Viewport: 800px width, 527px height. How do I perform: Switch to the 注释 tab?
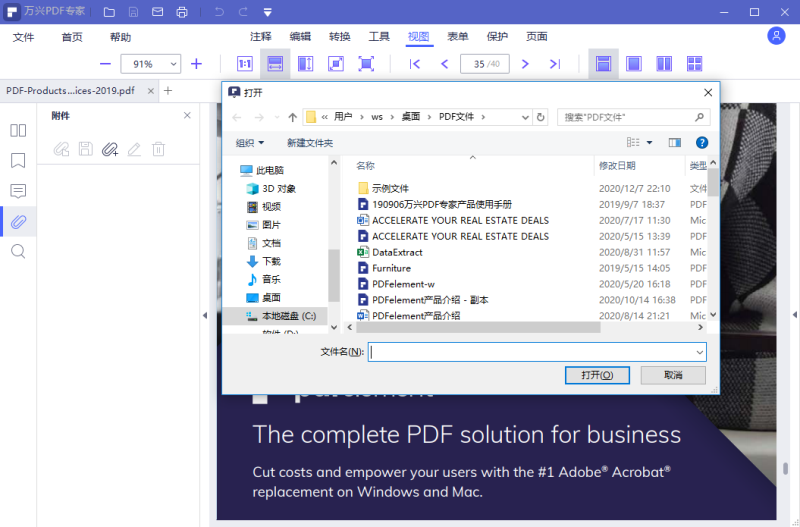(x=261, y=36)
